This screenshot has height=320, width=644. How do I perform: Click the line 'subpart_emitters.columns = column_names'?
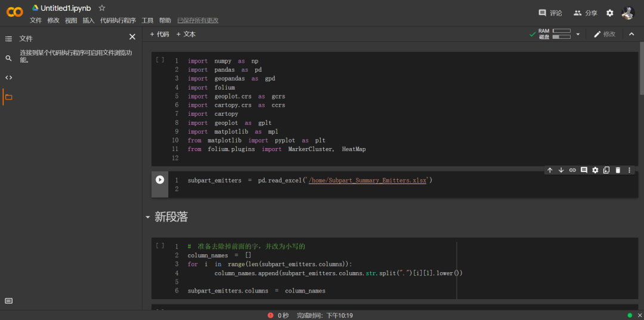256,291
